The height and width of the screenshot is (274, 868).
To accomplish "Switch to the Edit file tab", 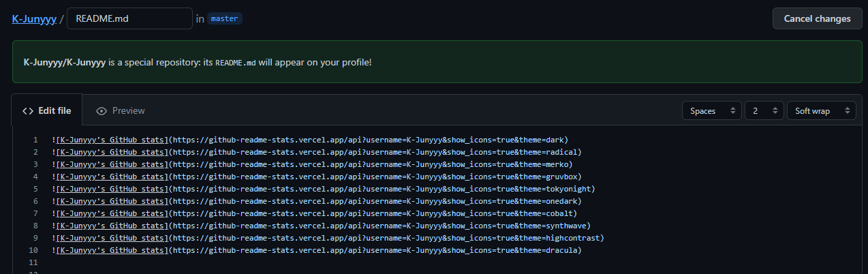I will point(47,110).
